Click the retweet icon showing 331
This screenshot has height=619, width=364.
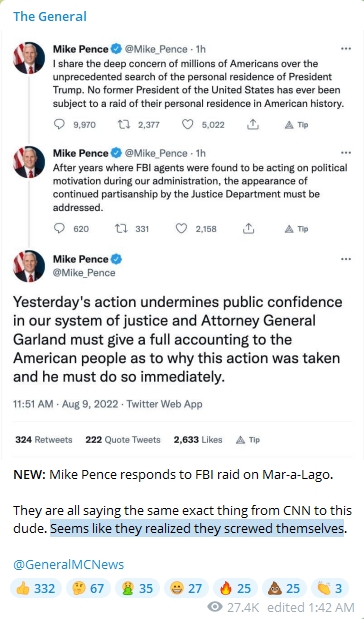(120, 229)
